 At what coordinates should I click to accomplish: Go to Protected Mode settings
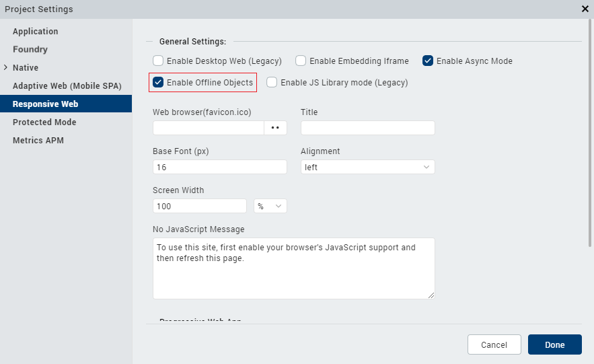44,122
